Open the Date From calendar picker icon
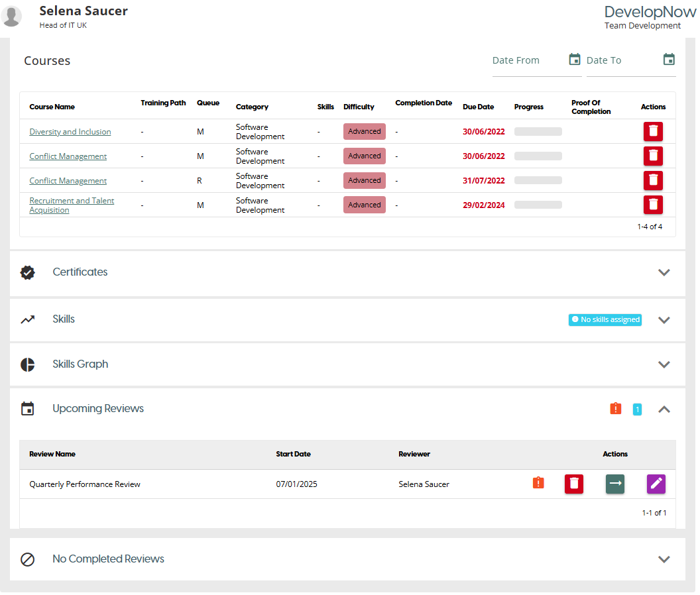The image size is (700, 595). [575, 60]
